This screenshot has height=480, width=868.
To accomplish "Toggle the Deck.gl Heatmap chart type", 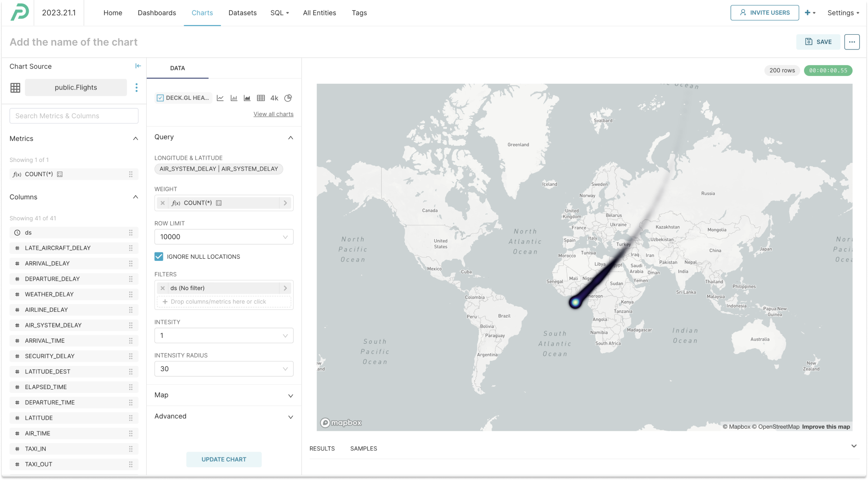I will (x=183, y=98).
